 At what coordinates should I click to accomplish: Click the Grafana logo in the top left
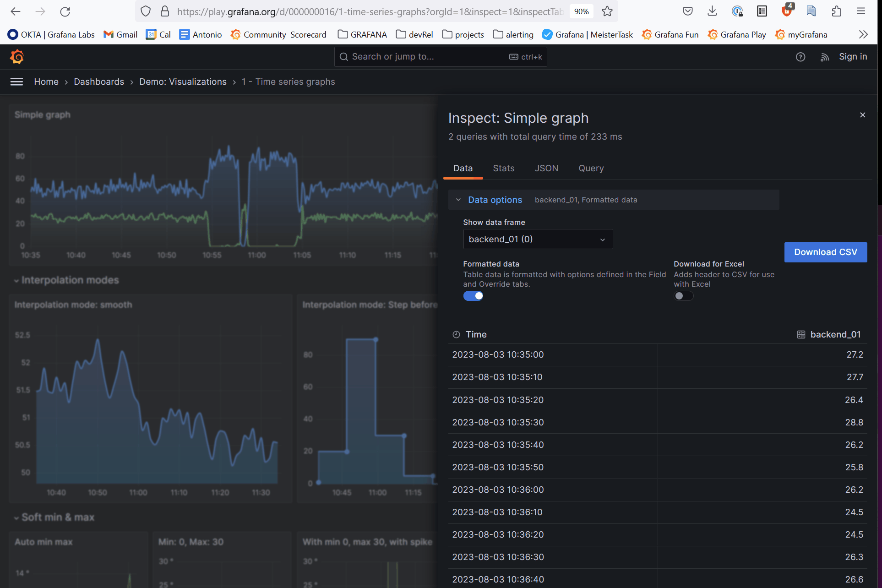pyautogui.click(x=16, y=56)
